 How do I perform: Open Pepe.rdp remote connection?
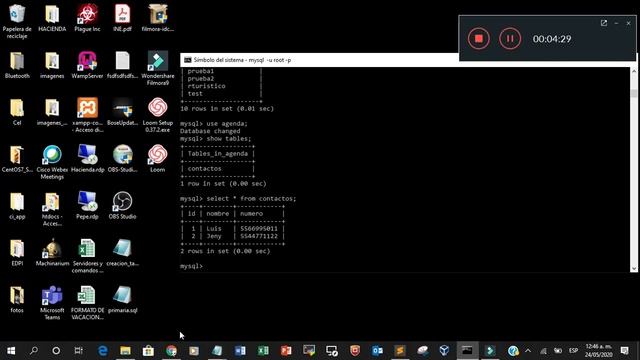(87, 206)
